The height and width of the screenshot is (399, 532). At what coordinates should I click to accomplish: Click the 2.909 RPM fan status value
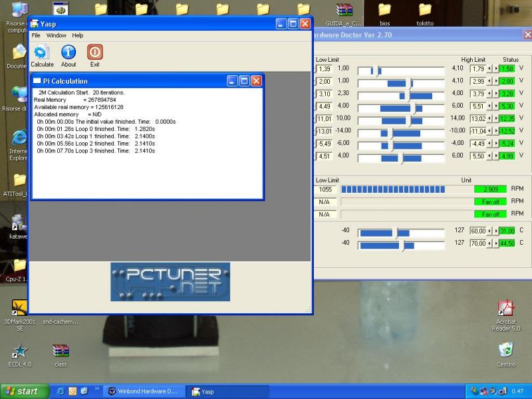point(490,189)
